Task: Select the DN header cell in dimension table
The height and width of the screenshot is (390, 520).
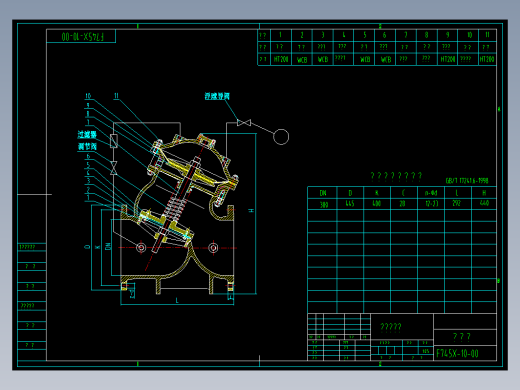Action: (x=323, y=193)
